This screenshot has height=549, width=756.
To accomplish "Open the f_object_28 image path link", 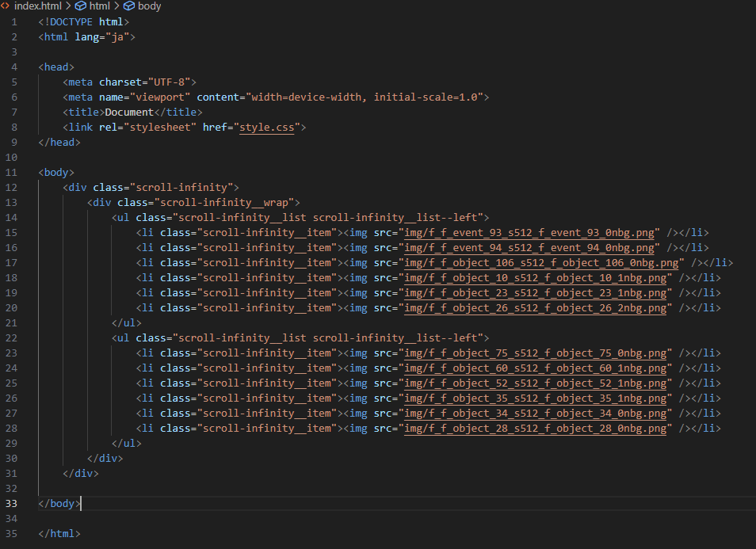I will 536,429.
